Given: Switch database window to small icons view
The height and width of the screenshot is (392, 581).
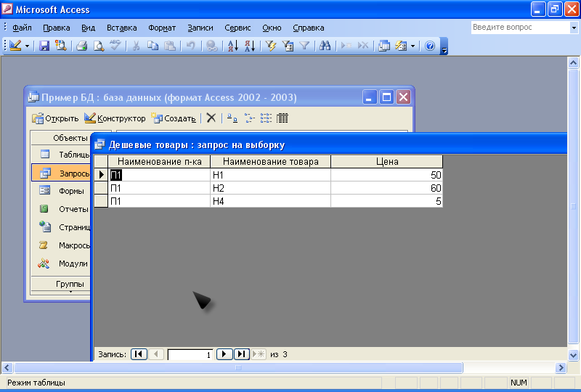Looking at the screenshot, I should pyautogui.click(x=249, y=118).
